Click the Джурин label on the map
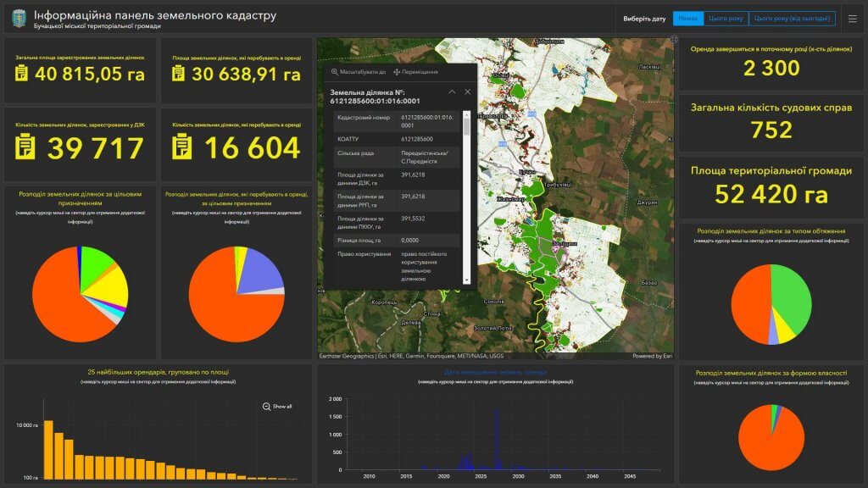 point(647,202)
